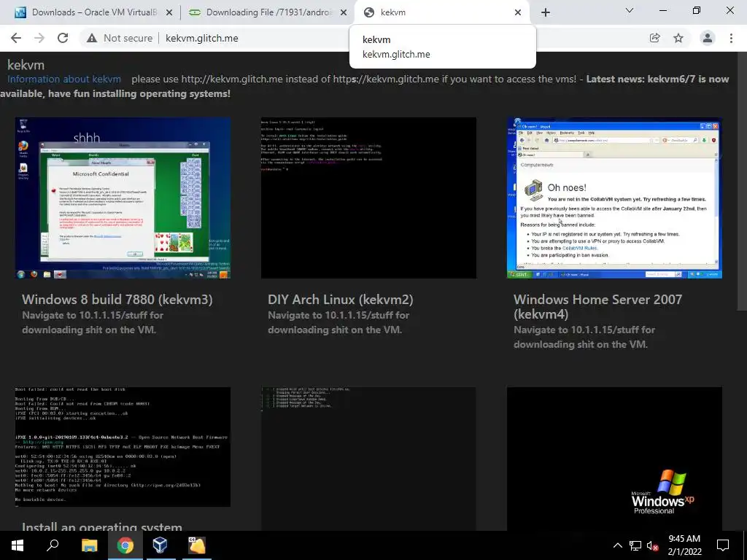Open the Windows Home Server 2007 VM thumbnail

point(614,198)
